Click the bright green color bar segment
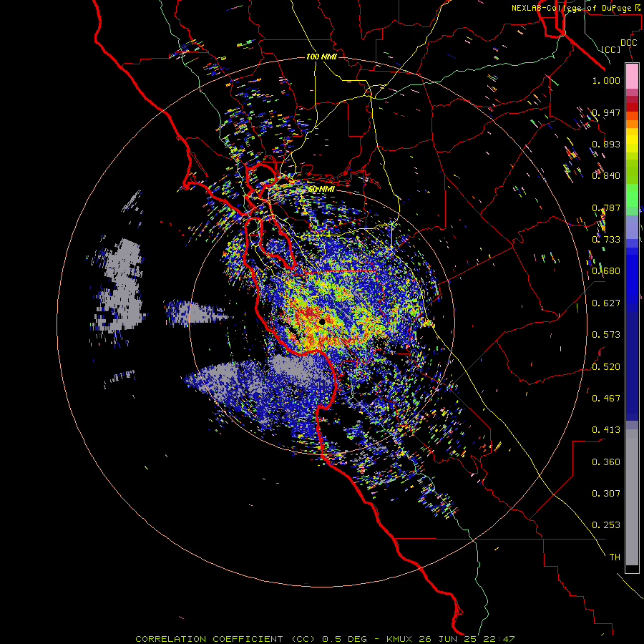 pyautogui.click(x=632, y=195)
